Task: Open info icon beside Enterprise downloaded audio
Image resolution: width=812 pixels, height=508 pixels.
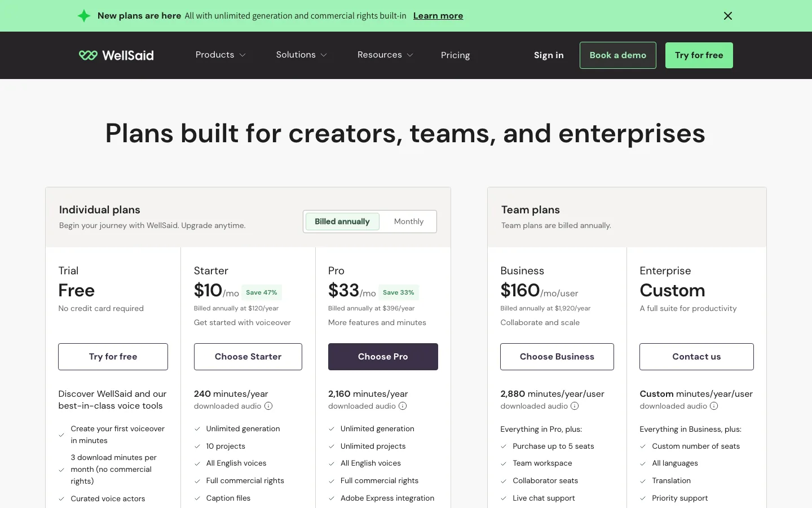Action: click(714, 406)
